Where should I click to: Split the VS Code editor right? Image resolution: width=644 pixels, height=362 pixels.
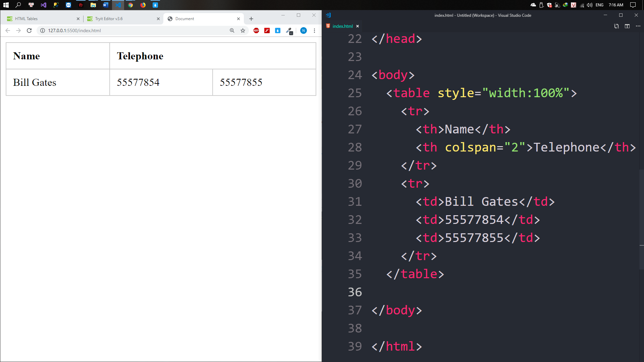(627, 26)
